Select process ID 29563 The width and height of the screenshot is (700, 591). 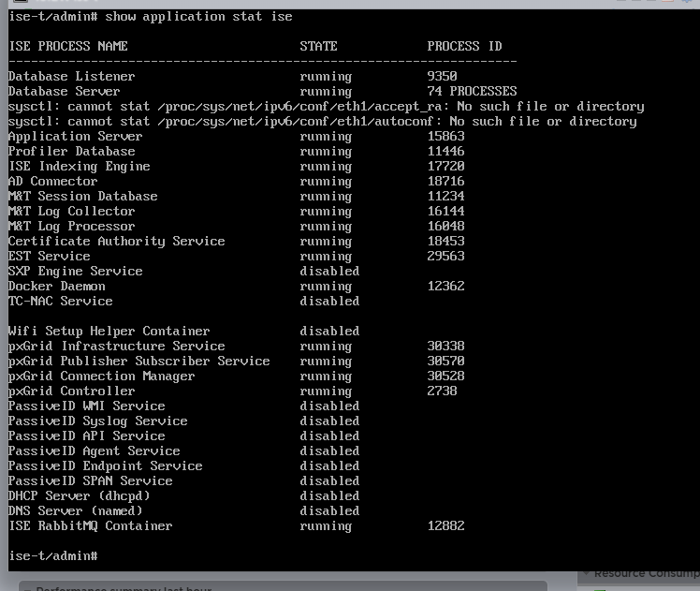(446, 257)
